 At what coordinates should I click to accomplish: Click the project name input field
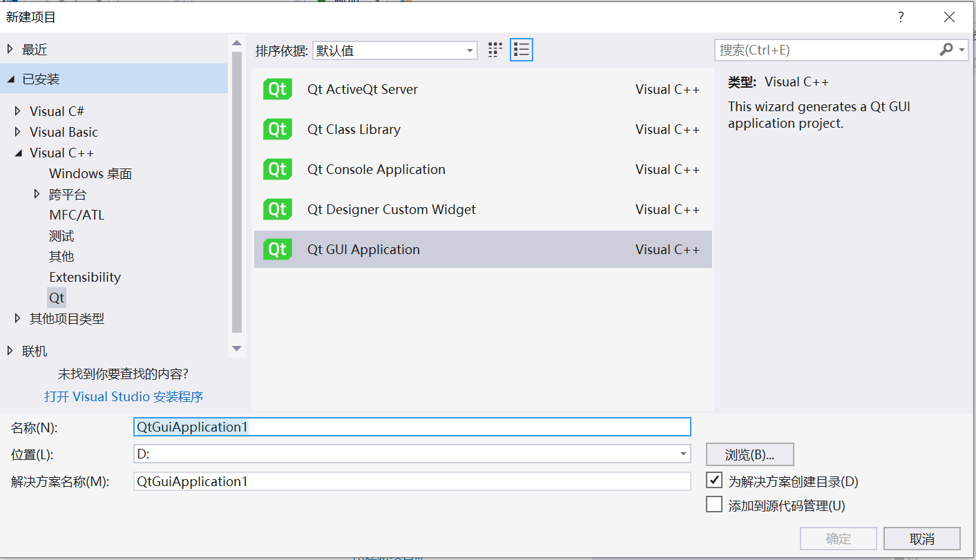(x=412, y=427)
